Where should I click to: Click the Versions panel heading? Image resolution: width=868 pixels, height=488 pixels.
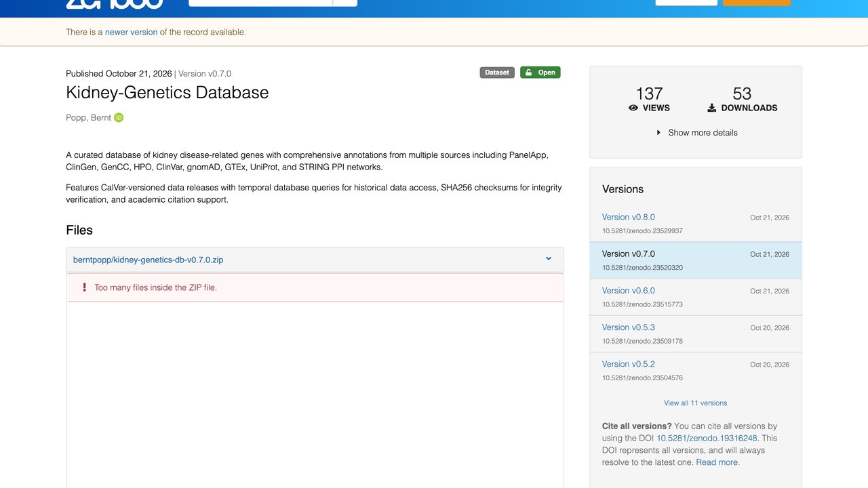click(623, 189)
